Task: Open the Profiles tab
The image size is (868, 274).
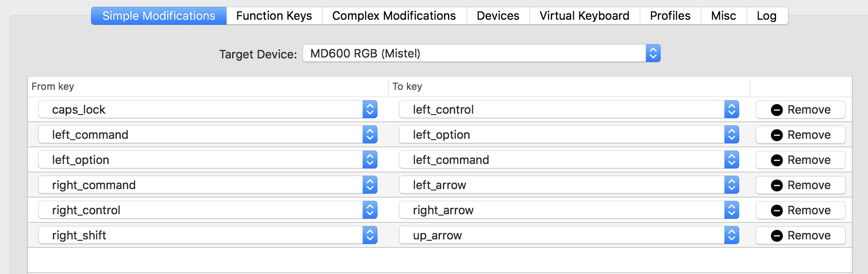Action: pos(670,16)
